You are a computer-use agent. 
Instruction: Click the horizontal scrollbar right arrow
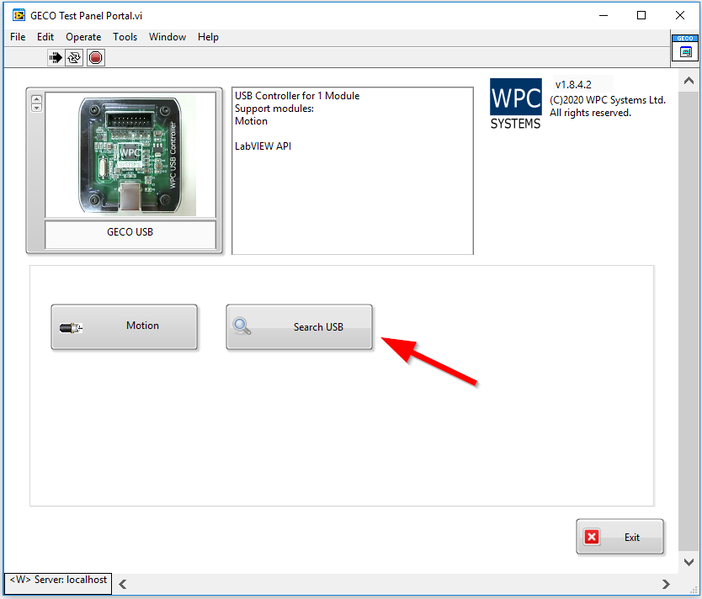[667, 583]
